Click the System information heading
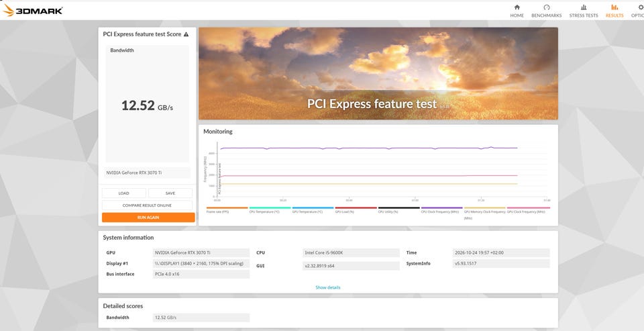The width and height of the screenshot is (644, 331). [x=128, y=238]
